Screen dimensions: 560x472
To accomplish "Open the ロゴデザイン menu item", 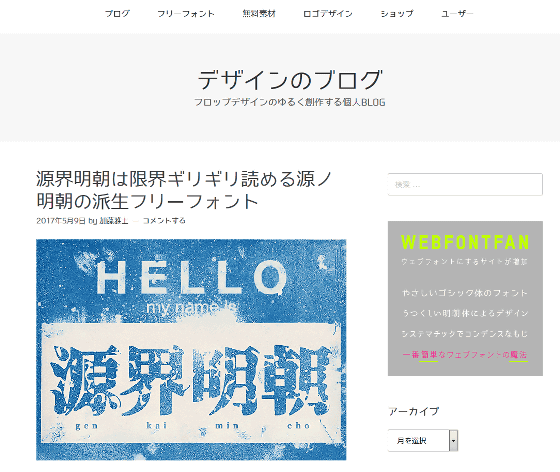I will click(328, 14).
